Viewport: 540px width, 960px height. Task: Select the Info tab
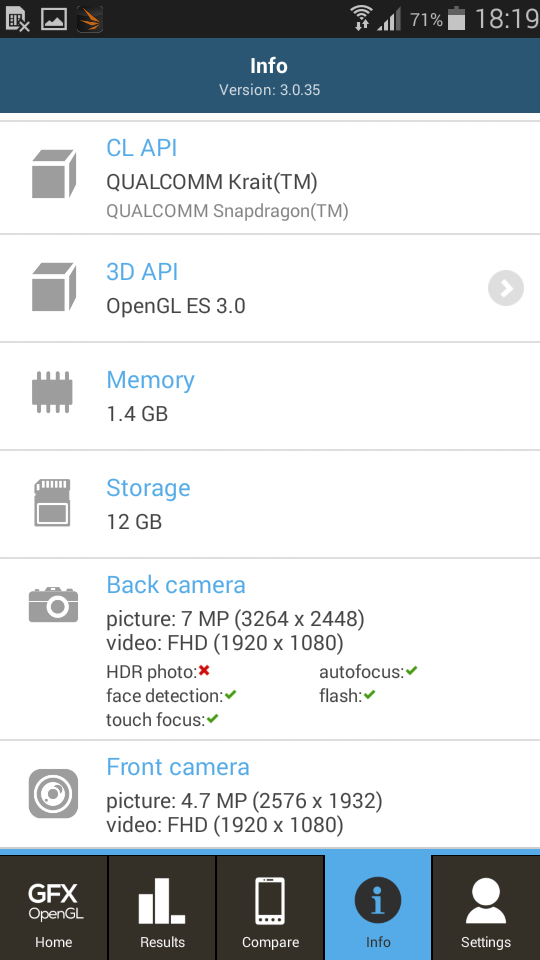pos(378,907)
